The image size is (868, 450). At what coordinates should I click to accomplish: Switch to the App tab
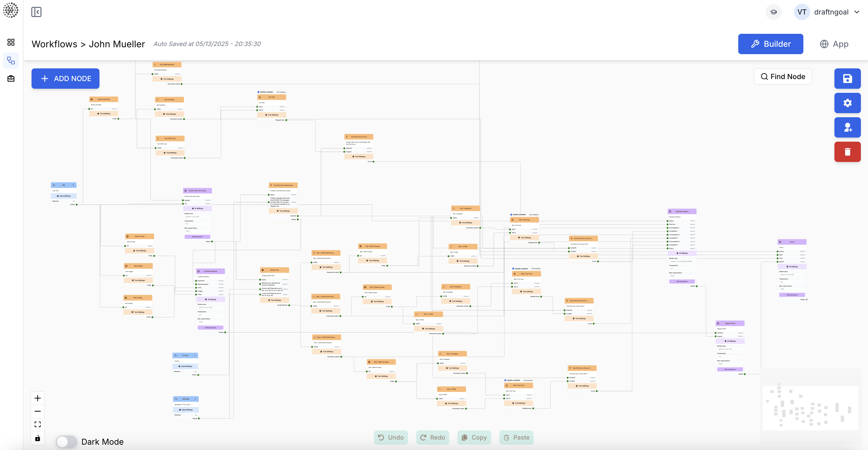834,44
